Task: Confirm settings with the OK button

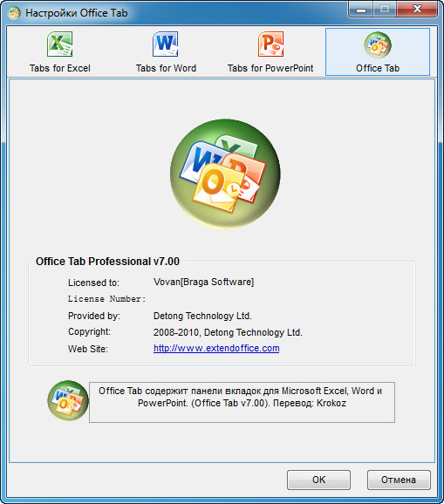Action: (x=318, y=480)
